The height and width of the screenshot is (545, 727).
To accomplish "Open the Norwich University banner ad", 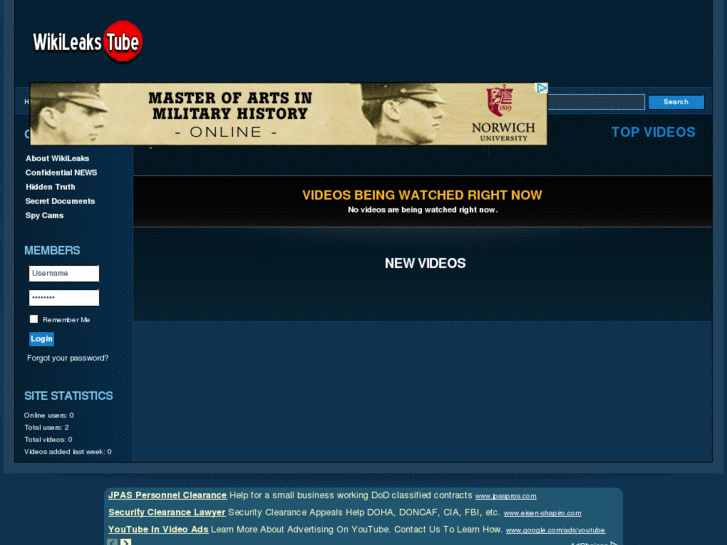I will click(288, 114).
